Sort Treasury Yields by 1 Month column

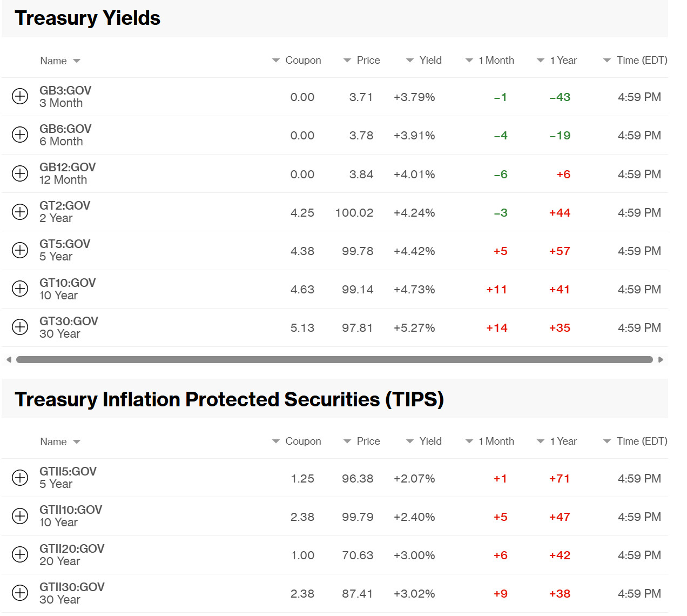coord(490,61)
